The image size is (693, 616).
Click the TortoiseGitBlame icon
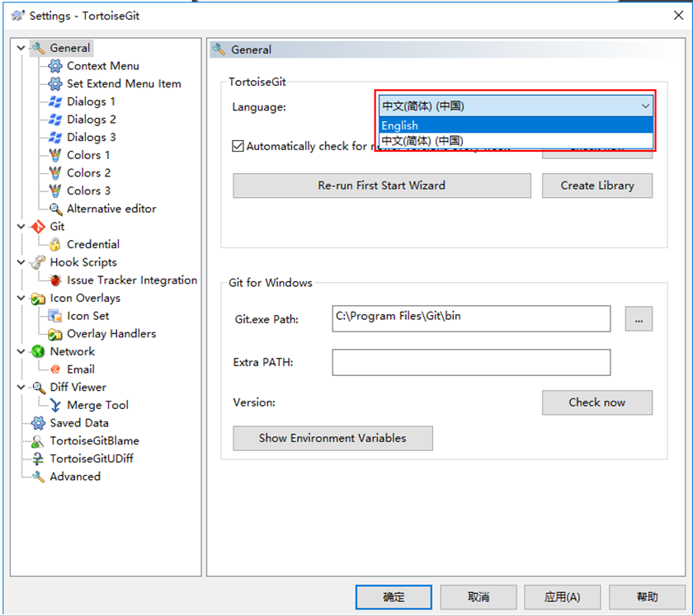pyautogui.click(x=39, y=441)
